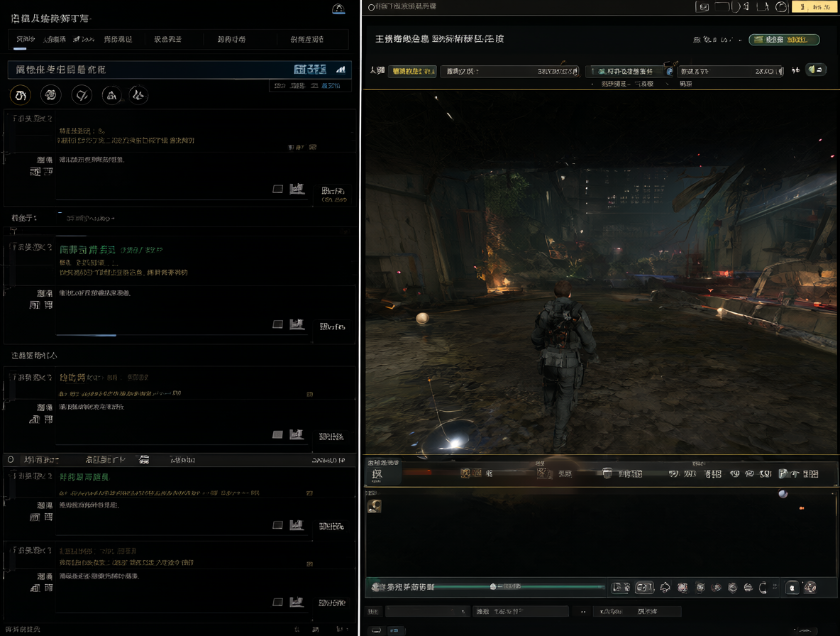Click the yellow button in the right window title bar
This screenshot has height=636, width=840.
pyautogui.click(x=814, y=7)
